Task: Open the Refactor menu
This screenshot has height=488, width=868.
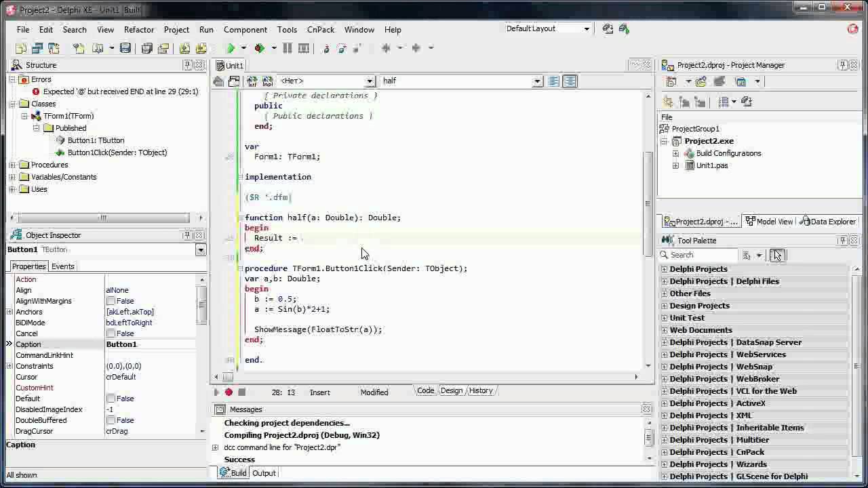Action: coord(139,30)
